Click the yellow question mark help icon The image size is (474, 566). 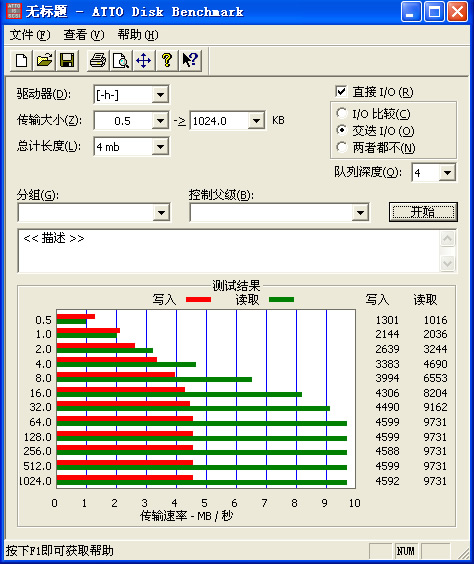click(x=167, y=60)
